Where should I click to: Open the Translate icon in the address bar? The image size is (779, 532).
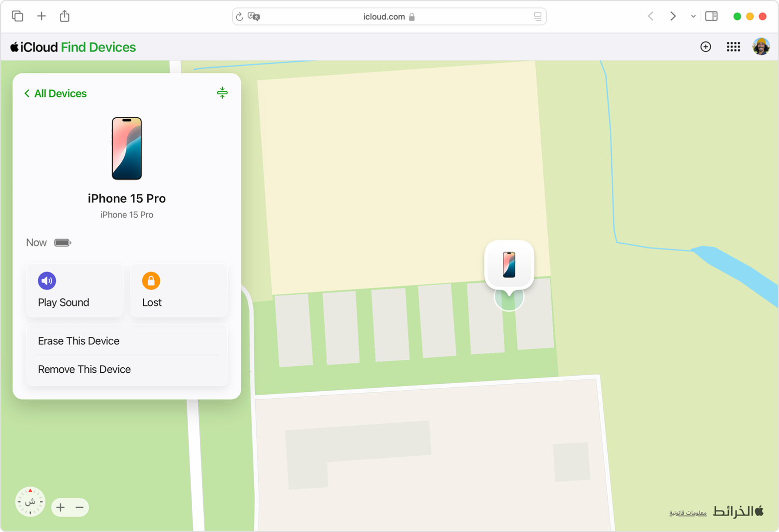[x=254, y=16]
